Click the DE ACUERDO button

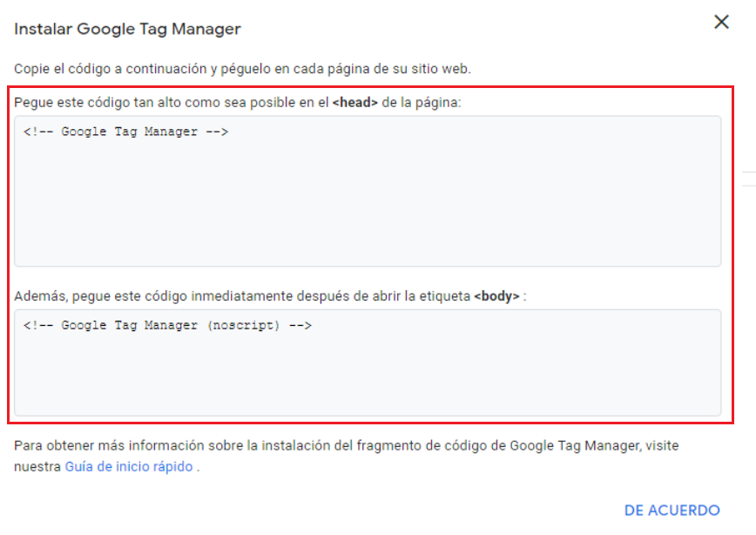[672, 510]
